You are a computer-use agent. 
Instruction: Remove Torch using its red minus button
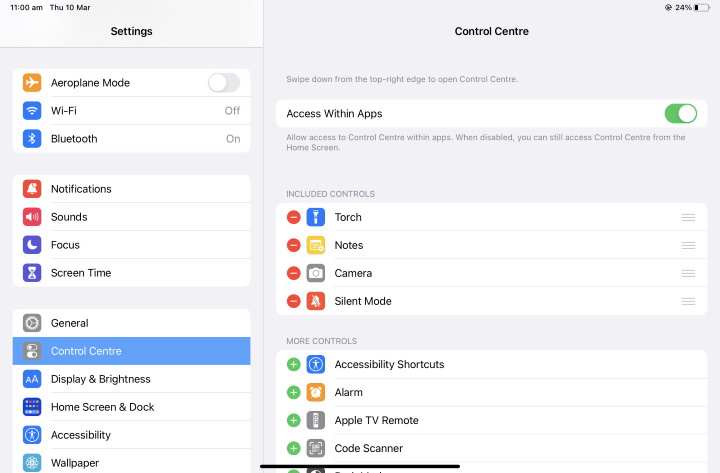coord(293,217)
